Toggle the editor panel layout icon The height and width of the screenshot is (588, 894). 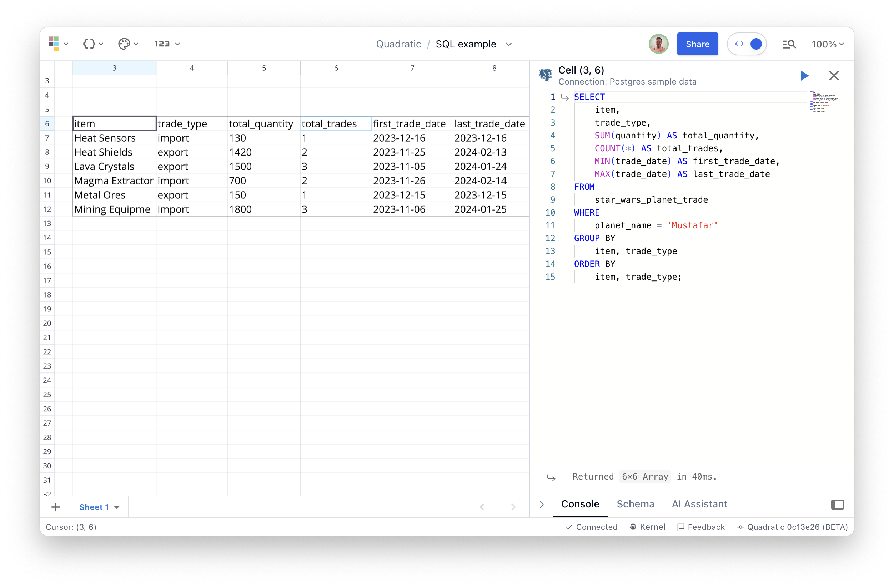point(837,504)
